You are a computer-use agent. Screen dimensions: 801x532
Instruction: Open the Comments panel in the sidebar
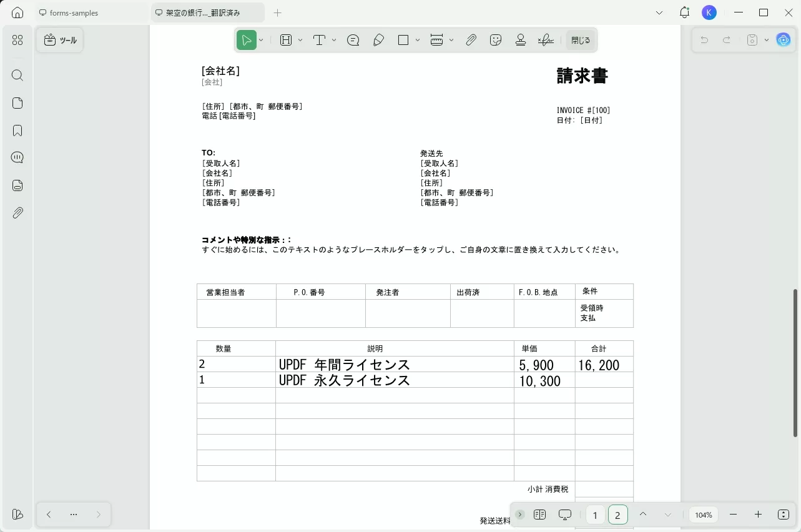tap(17, 157)
